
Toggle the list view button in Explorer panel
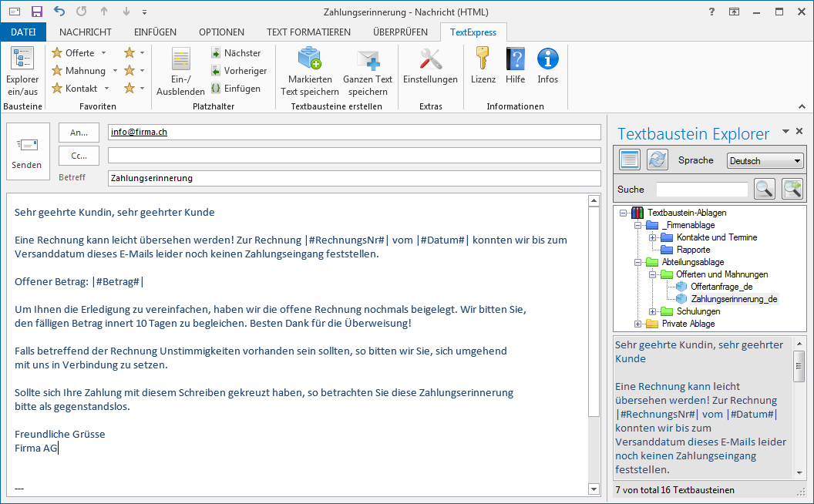pos(630,160)
